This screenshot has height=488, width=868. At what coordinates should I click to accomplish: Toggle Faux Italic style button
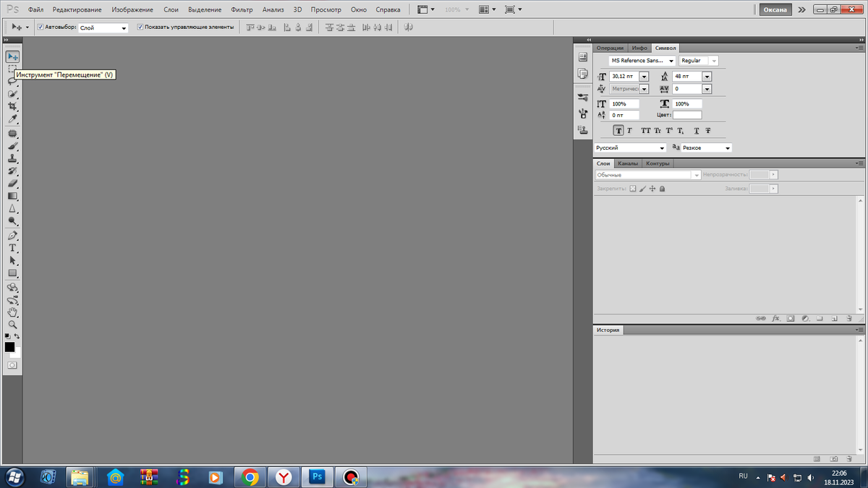click(629, 131)
